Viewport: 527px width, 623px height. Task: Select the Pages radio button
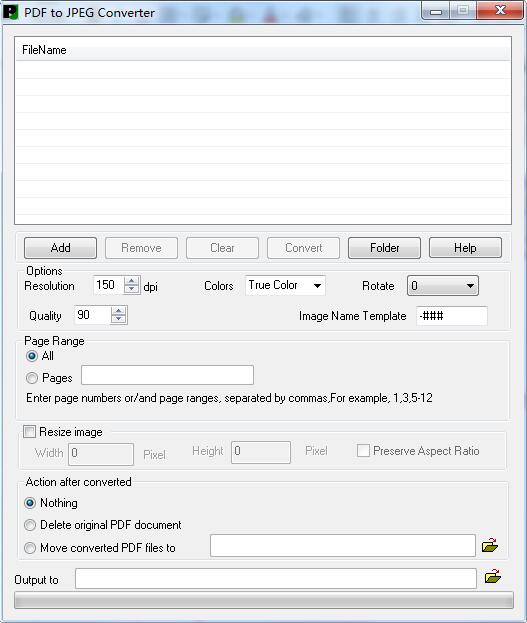coord(32,377)
